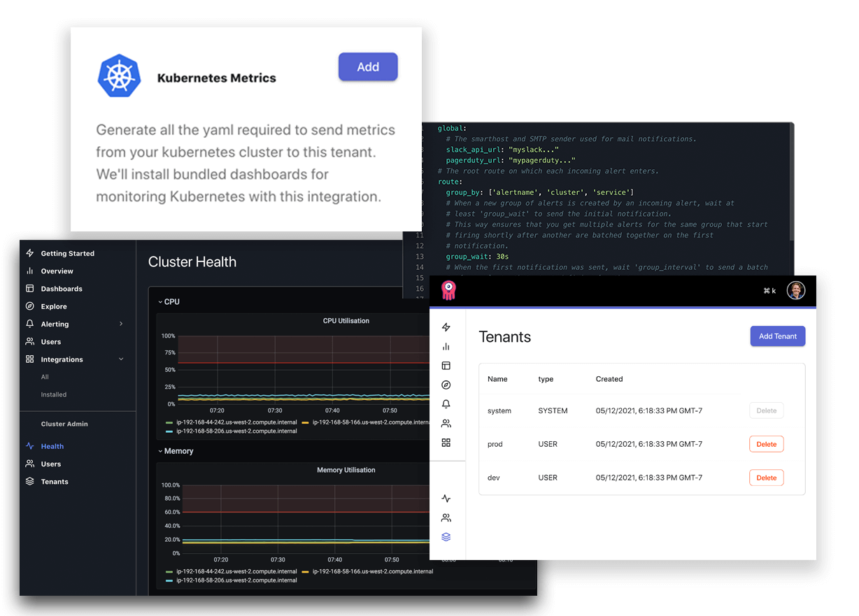
Task: Click the Cluster Health heading
Action: click(192, 262)
